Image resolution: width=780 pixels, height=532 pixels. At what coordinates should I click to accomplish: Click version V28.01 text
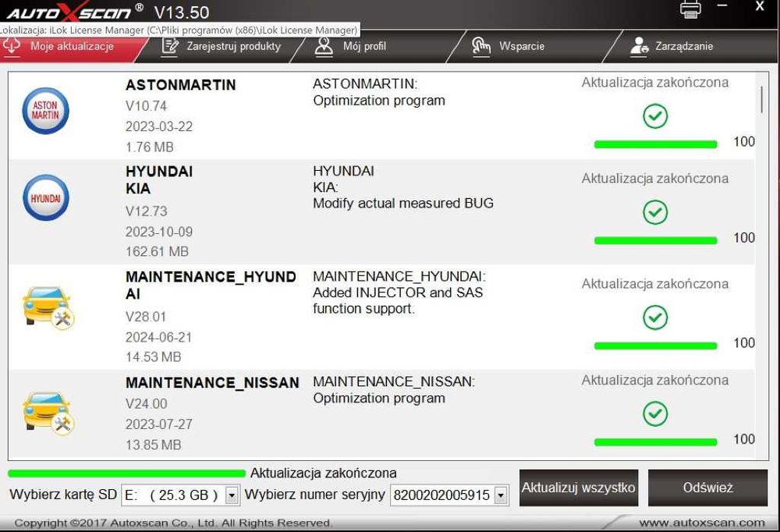click(x=146, y=317)
